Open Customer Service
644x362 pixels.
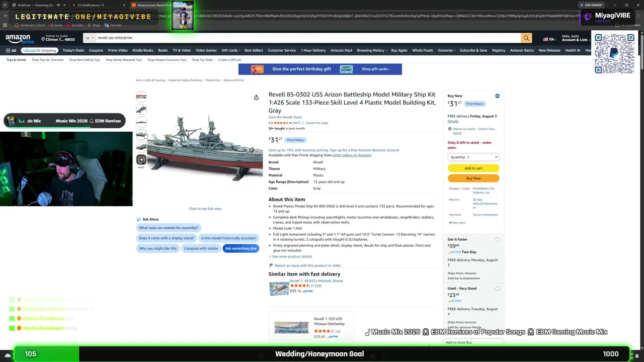[282, 50]
